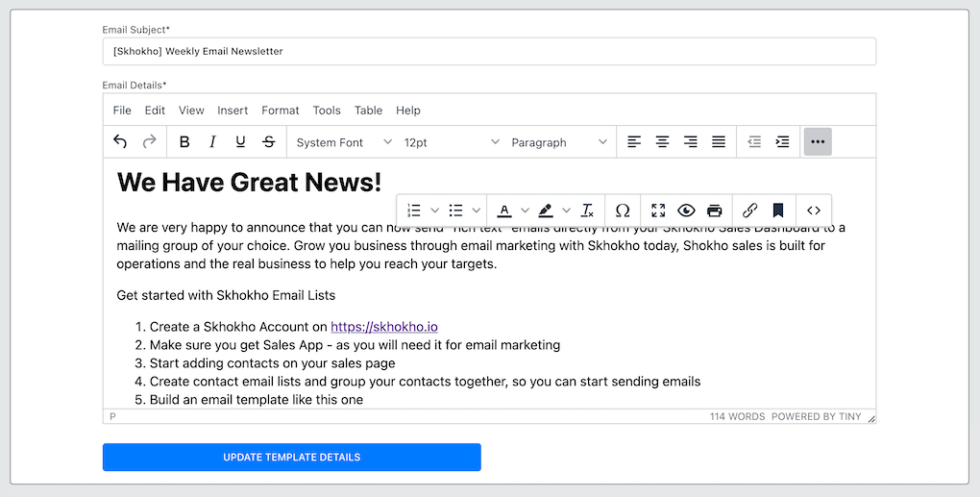Align text center
The width and height of the screenshot is (980, 497).
(x=663, y=142)
